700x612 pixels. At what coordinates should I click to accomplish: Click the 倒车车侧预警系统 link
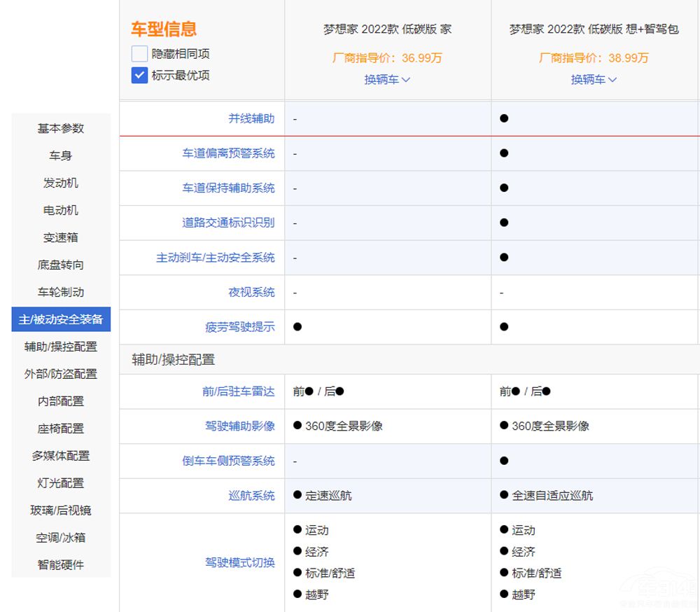229,461
